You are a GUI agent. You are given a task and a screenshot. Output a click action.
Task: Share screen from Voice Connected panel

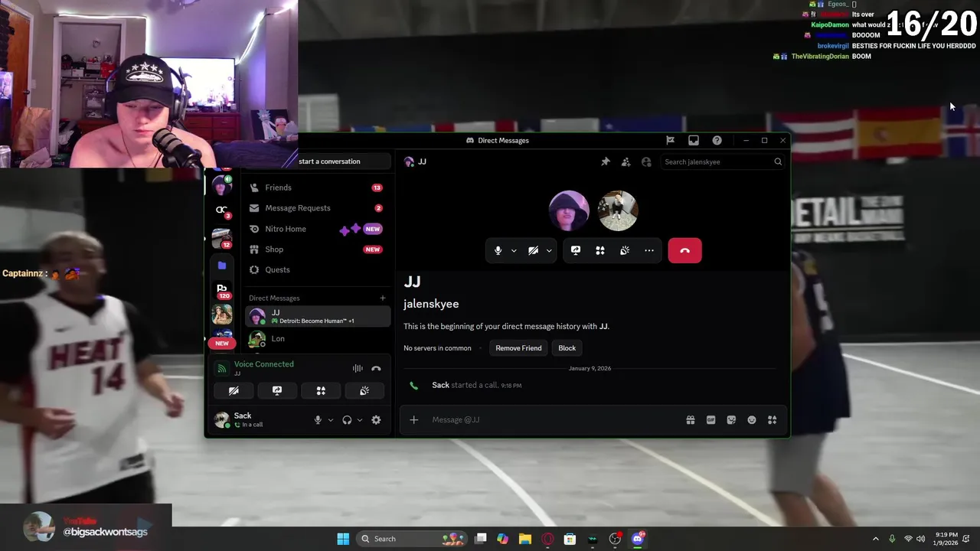pos(277,390)
